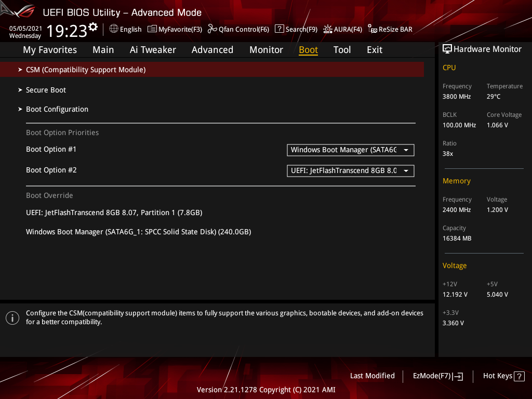Click the AURA light icon
532x399 pixels.
click(327, 29)
